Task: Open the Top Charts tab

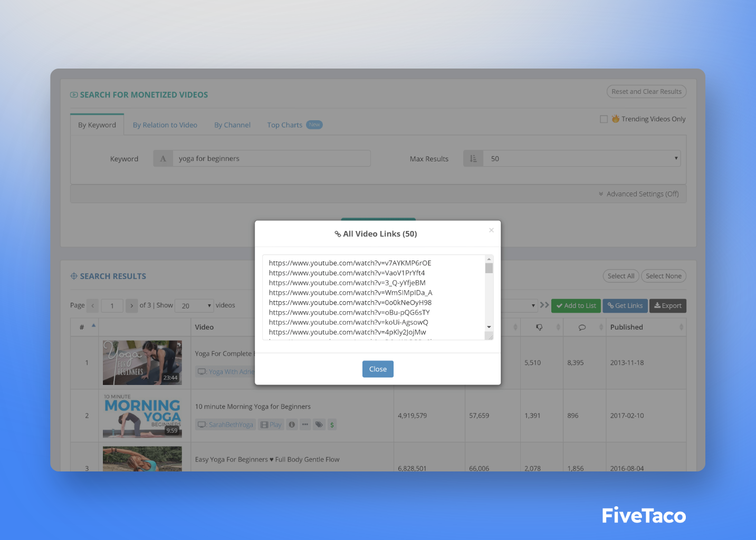Action: pyautogui.click(x=285, y=125)
